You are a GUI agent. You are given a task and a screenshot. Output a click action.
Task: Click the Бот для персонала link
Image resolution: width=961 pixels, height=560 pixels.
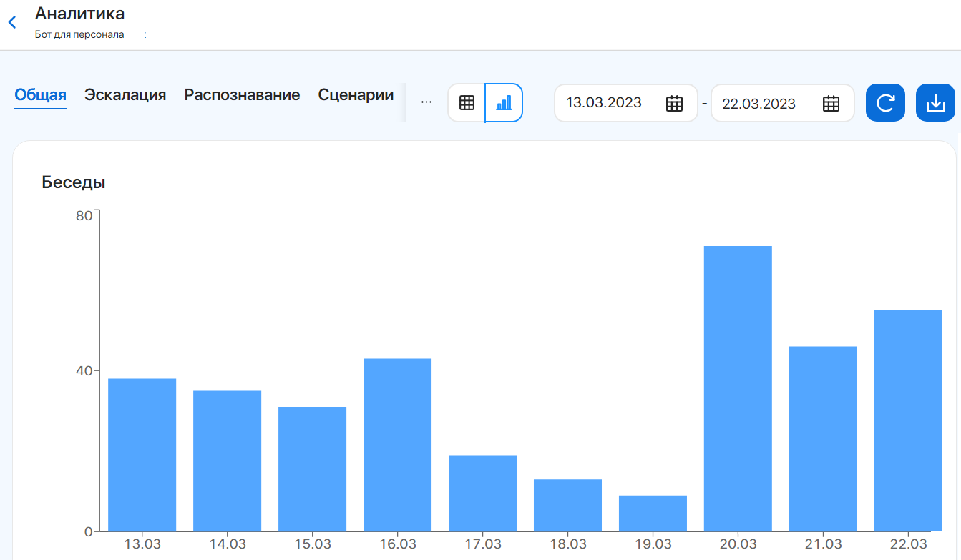pos(79,33)
